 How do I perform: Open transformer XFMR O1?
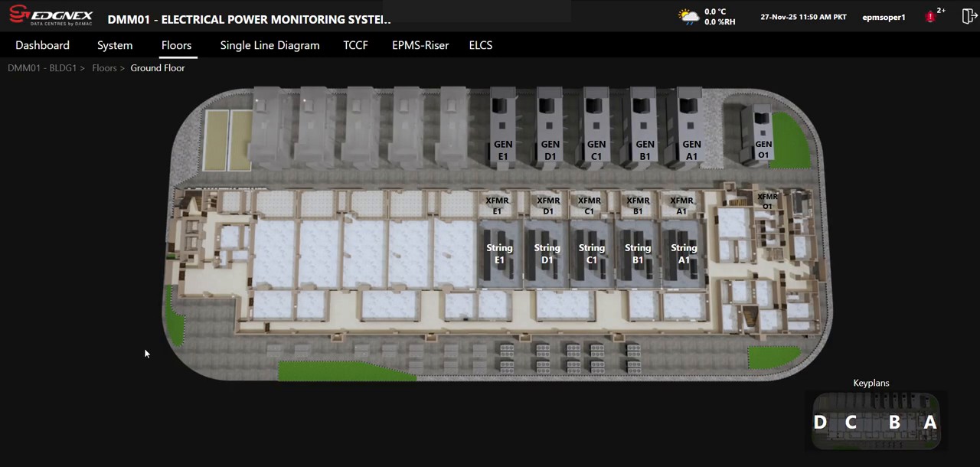coord(767,201)
